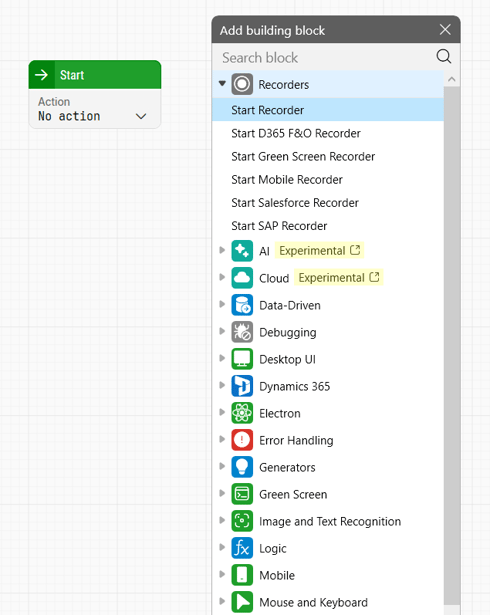
Task: Click the Error Handling exclamation icon
Action: 242,440
